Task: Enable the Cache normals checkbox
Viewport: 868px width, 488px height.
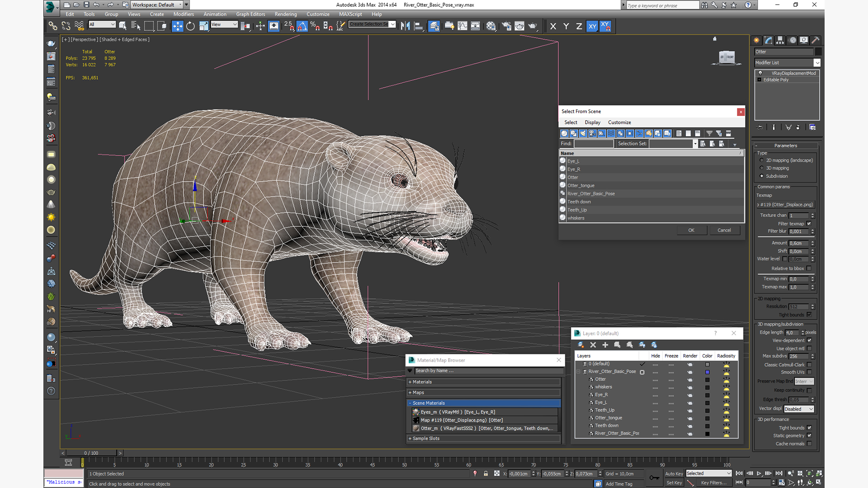Action: coord(809,444)
